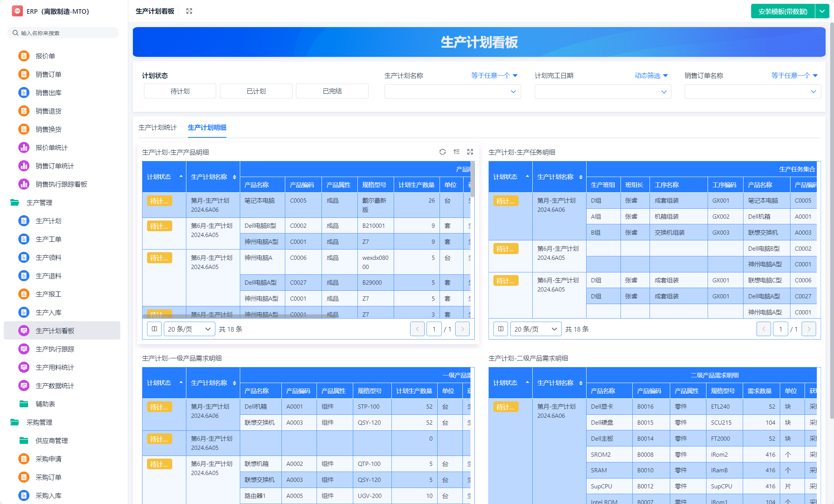Viewport: 834px width, 504px height.
Task: Open the 生产计划名称 filter dropdown
Action: pos(452,92)
